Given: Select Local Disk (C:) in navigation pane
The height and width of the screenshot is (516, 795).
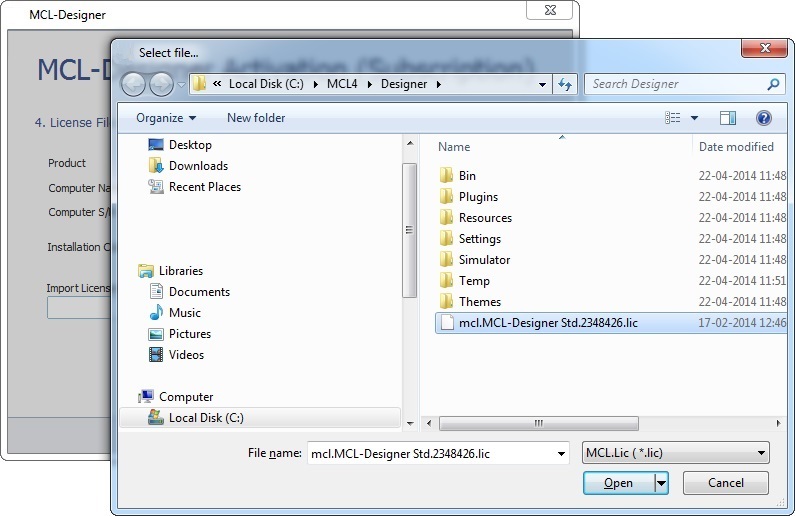Looking at the screenshot, I should click(x=260, y=418).
